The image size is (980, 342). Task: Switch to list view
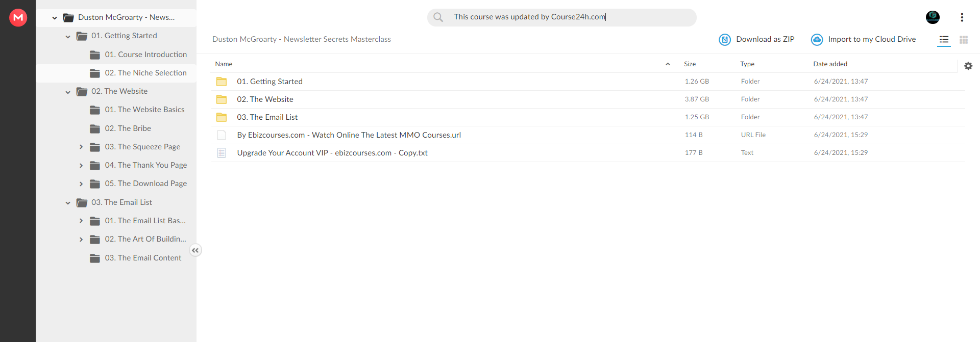pyautogui.click(x=944, y=39)
